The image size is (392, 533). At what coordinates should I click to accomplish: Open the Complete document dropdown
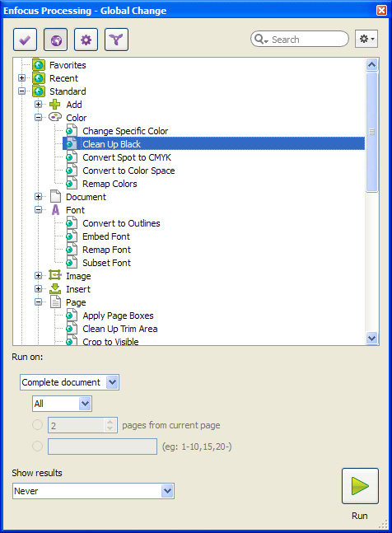[69, 382]
